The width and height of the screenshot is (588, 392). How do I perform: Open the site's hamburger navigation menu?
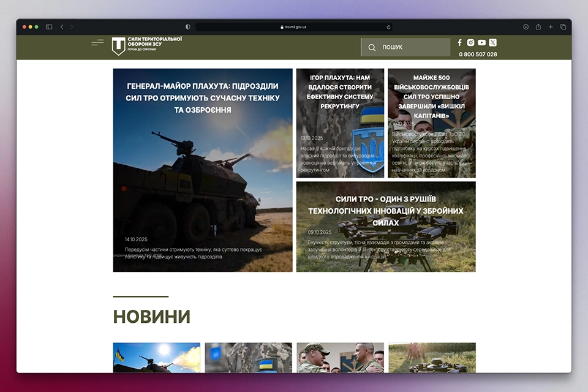(97, 43)
